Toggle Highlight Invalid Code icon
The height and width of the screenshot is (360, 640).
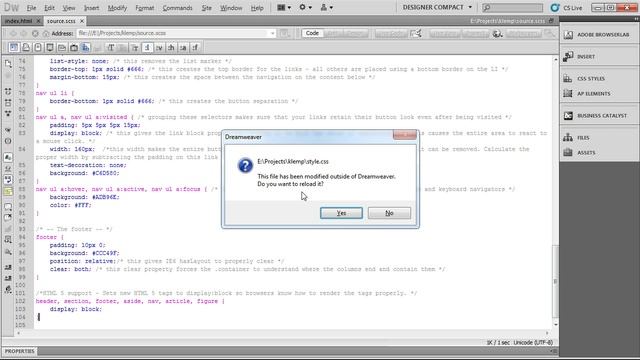pyautogui.click(x=8, y=169)
